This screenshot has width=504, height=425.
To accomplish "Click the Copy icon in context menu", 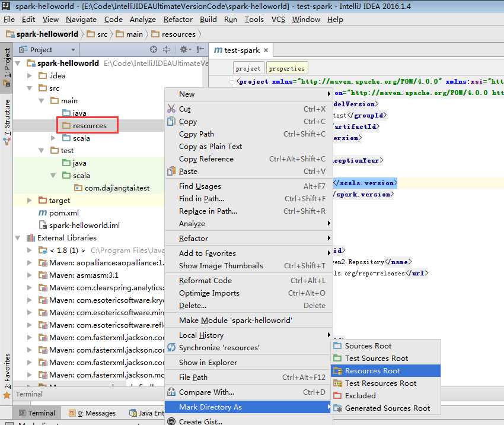I will click(171, 121).
